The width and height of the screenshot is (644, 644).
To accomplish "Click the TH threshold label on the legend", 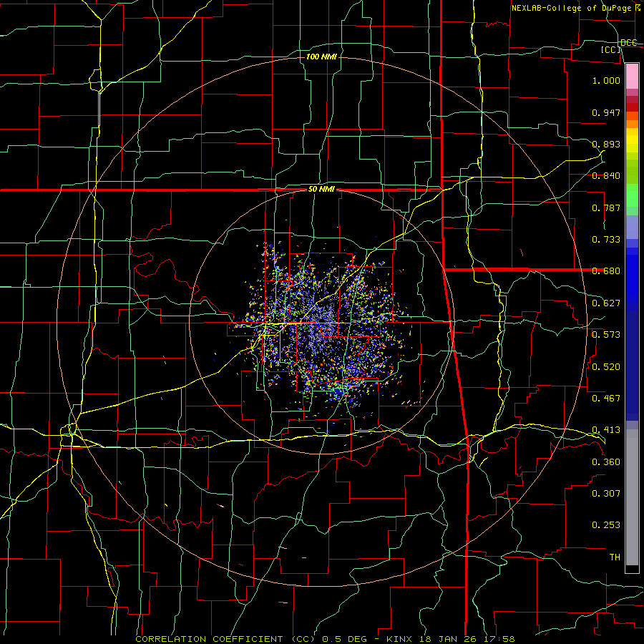I will [x=615, y=557].
